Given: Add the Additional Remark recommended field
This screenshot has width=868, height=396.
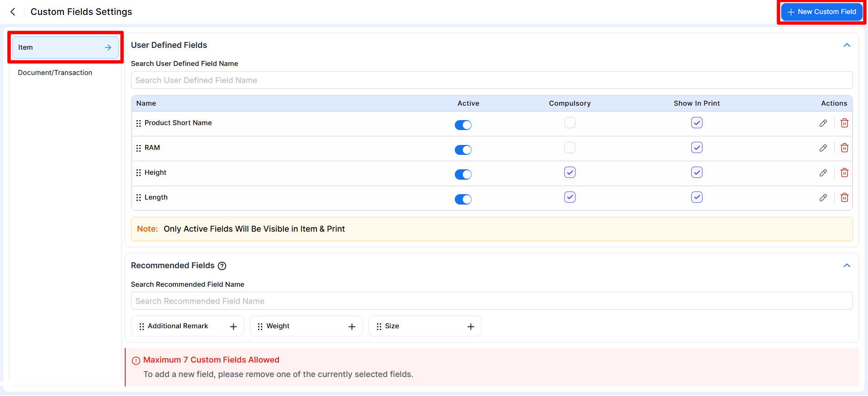Looking at the screenshot, I should pos(233,326).
